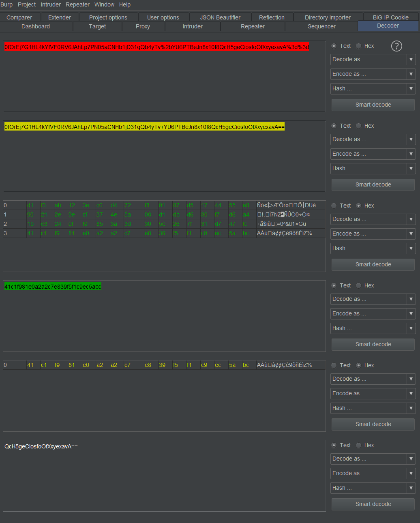Click the help question mark icon
This screenshot has width=420, height=523.
(396, 46)
